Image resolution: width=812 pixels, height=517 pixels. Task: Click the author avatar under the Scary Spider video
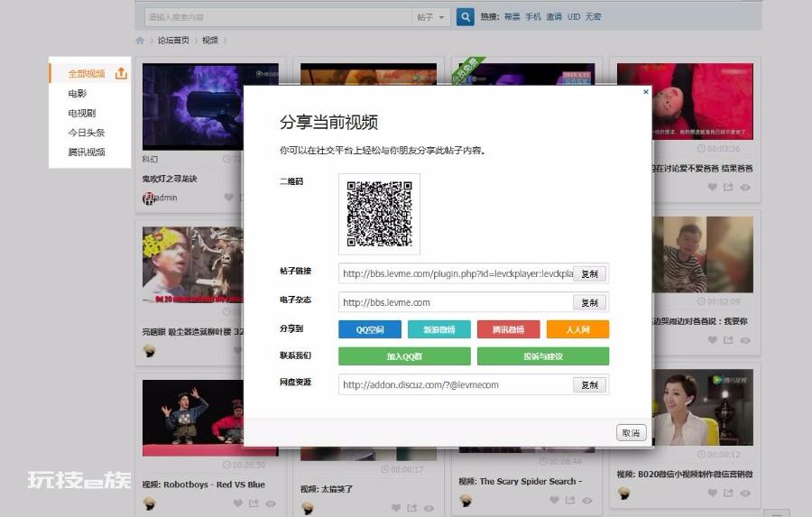466,500
